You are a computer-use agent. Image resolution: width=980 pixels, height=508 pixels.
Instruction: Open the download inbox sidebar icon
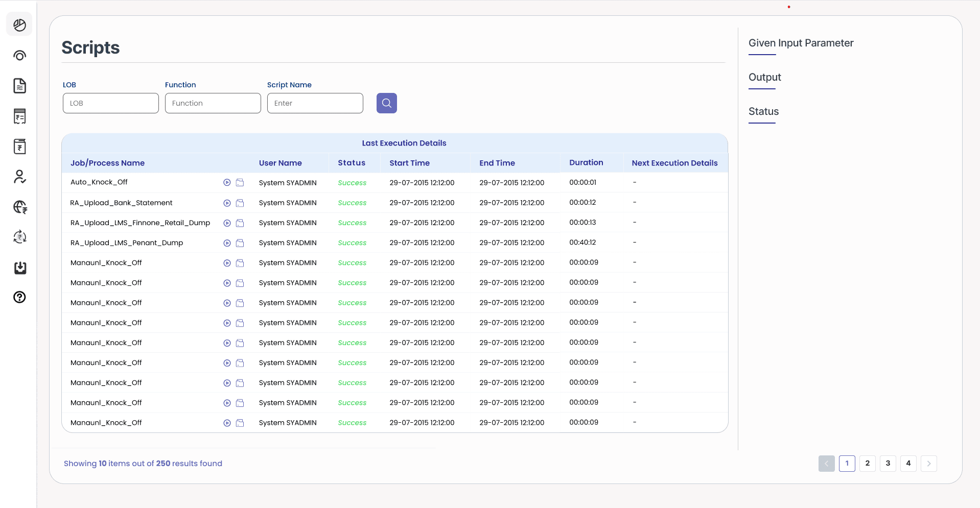click(x=20, y=268)
